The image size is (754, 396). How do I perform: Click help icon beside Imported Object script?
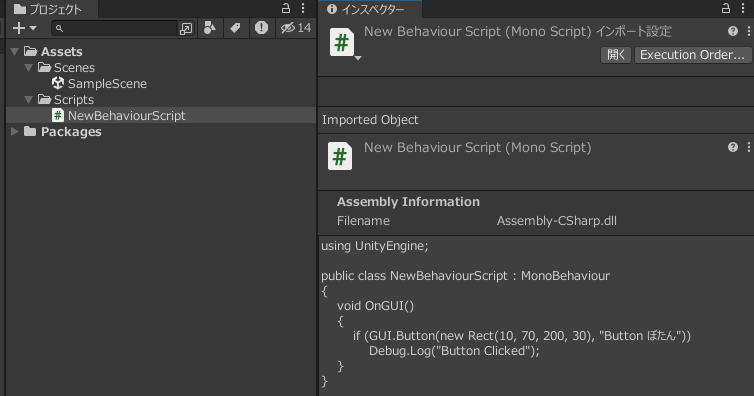[733, 147]
